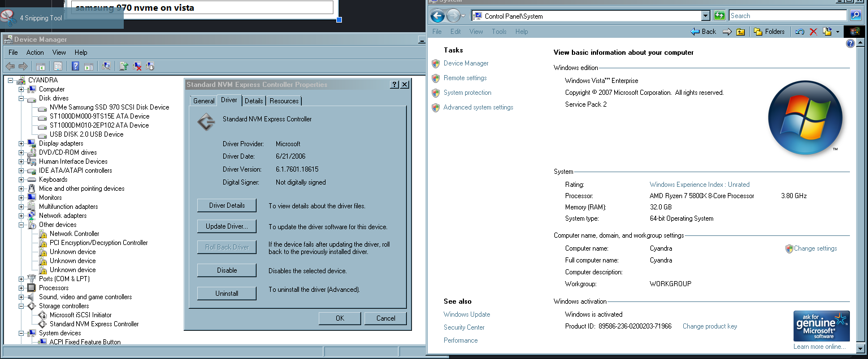Open the System address bar dropdown arrow
The width and height of the screenshot is (868, 359).
pyautogui.click(x=705, y=16)
